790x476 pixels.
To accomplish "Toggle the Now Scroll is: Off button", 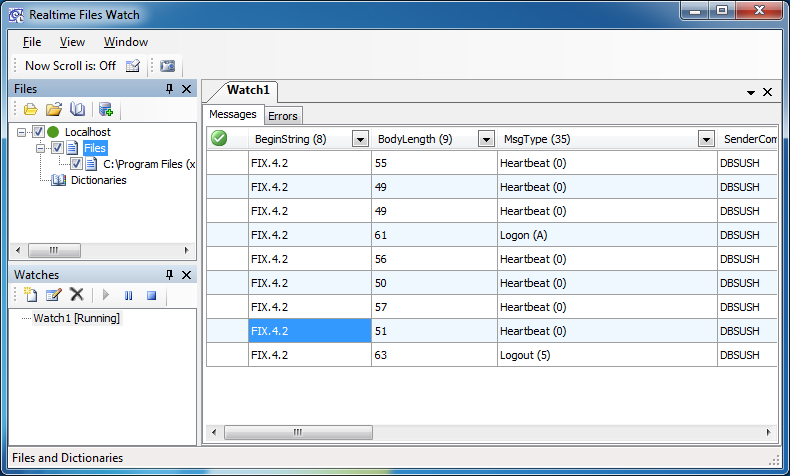I will point(70,66).
